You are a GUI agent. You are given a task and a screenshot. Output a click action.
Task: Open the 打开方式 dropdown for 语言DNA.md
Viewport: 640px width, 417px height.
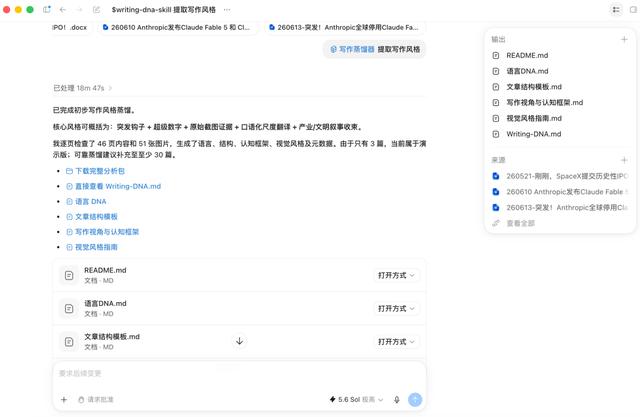396,308
